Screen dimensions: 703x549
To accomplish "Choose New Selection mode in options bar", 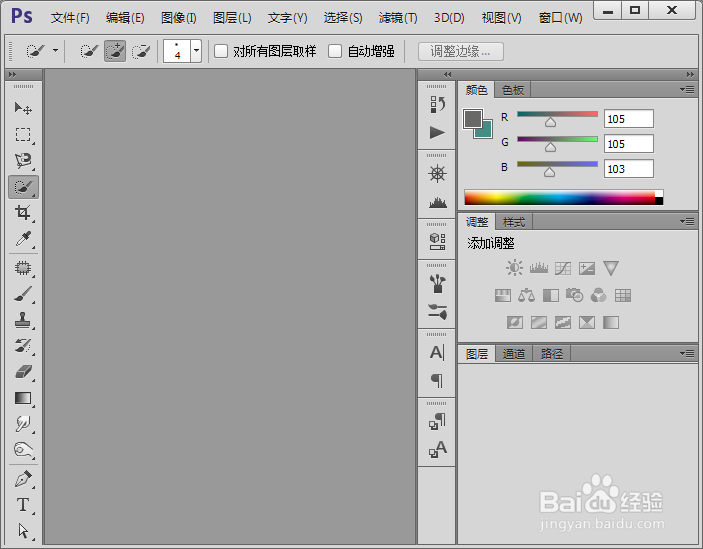I will coord(89,51).
